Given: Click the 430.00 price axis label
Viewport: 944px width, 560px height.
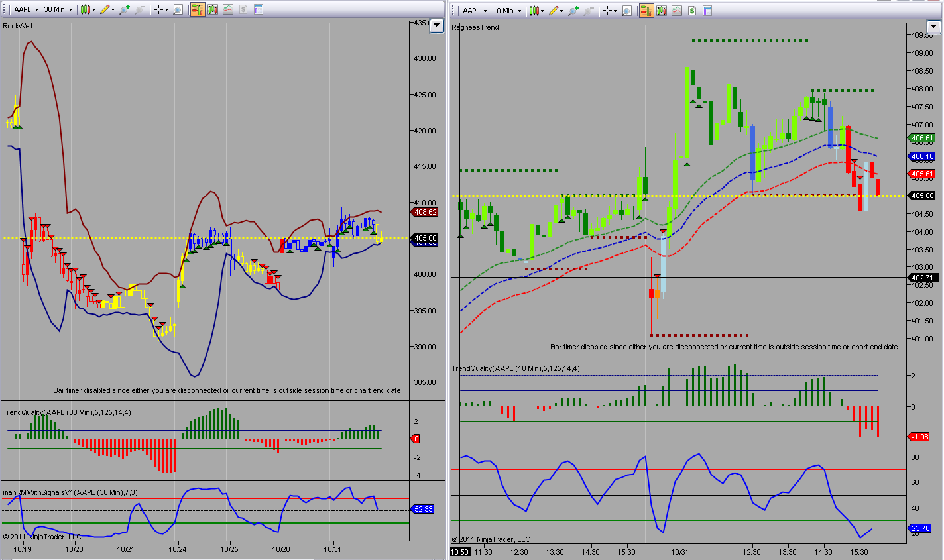Looking at the screenshot, I should point(425,58).
